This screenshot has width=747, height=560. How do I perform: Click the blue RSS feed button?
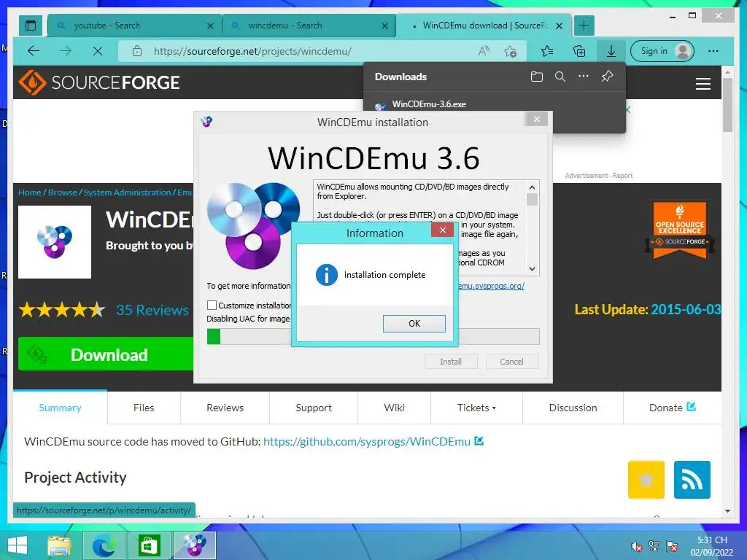coord(692,480)
